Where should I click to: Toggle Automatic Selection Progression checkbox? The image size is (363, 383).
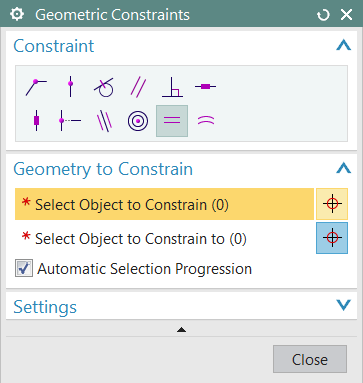pos(24,268)
